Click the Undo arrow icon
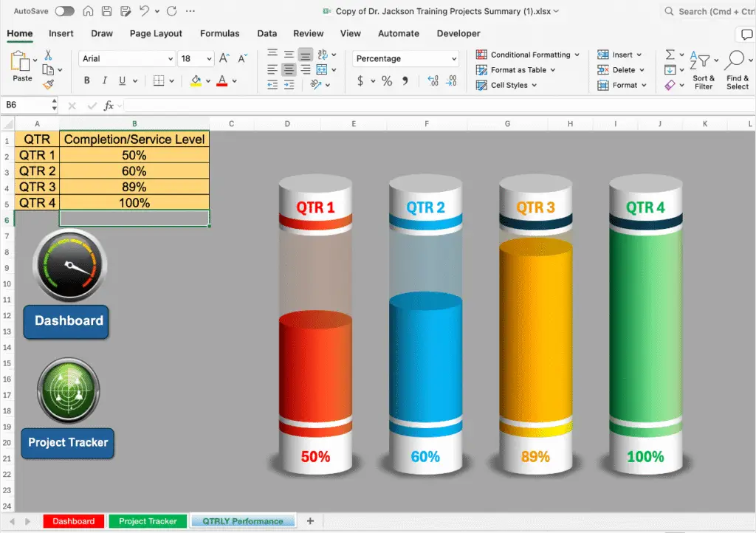 pos(144,11)
